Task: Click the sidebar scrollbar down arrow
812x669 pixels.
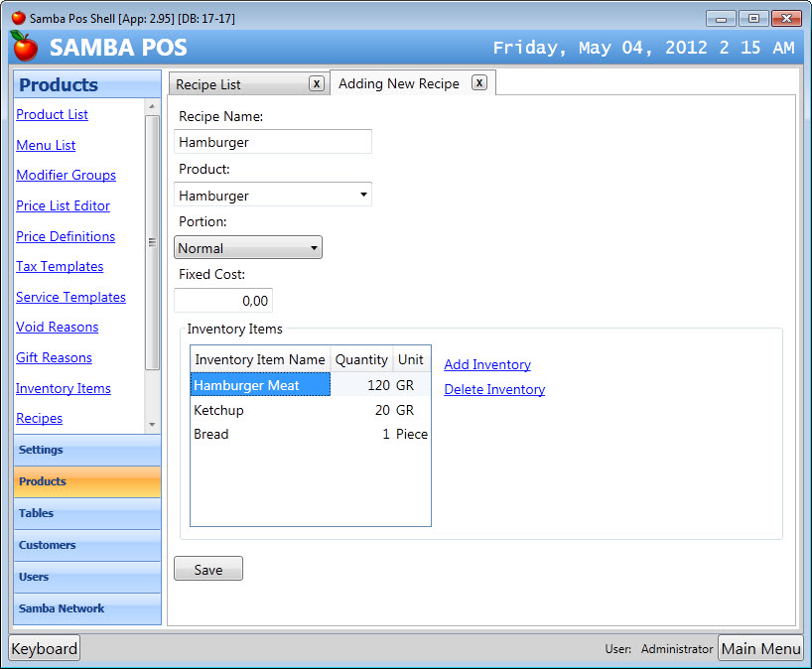Action: click(x=152, y=425)
